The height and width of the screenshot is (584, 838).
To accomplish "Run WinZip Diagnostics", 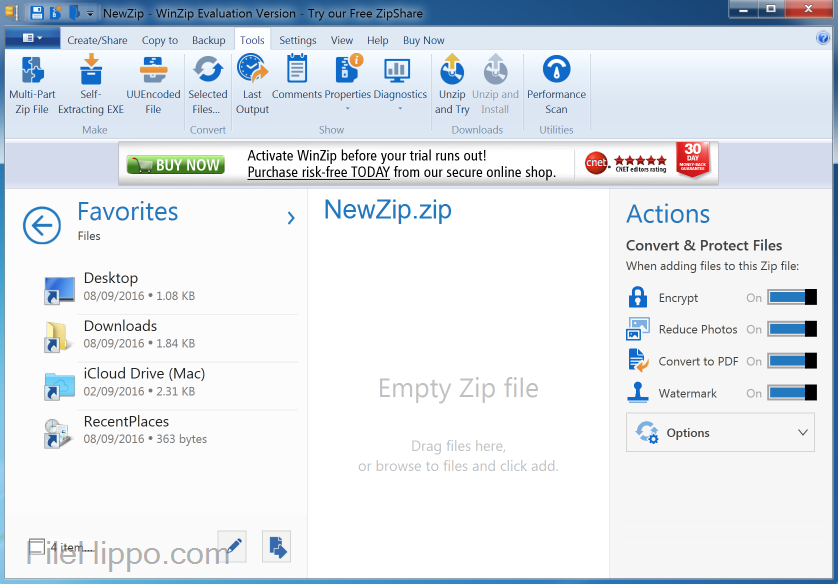I will pyautogui.click(x=400, y=80).
